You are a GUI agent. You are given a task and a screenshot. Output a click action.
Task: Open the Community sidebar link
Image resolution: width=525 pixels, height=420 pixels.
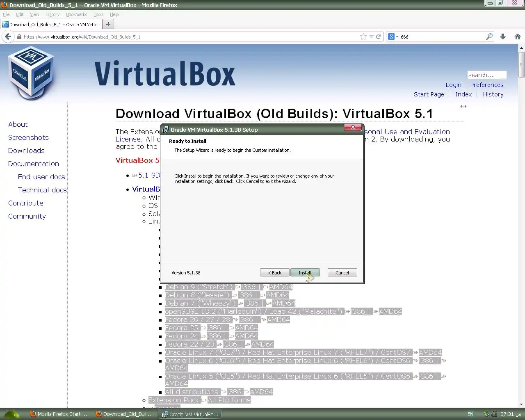(27, 216)
